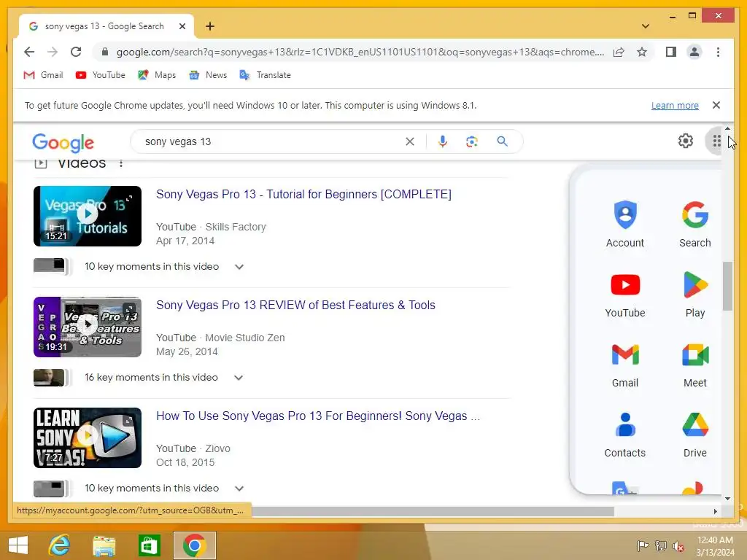747x560 pixels.
Task: Open the tab search dropdown chevron
Action: coord(645,26)
